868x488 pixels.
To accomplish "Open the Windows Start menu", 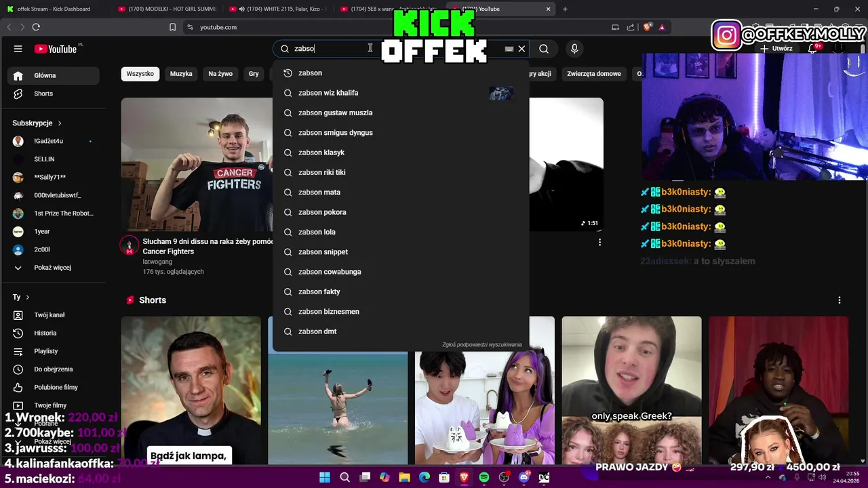I will click(x=325, y=477).
